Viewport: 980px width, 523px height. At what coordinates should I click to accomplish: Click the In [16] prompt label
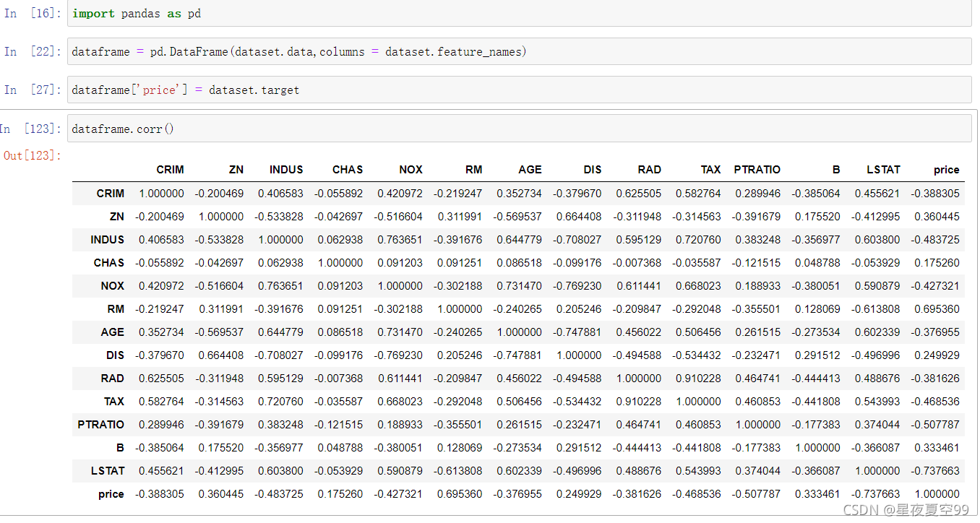pos(33,14)
